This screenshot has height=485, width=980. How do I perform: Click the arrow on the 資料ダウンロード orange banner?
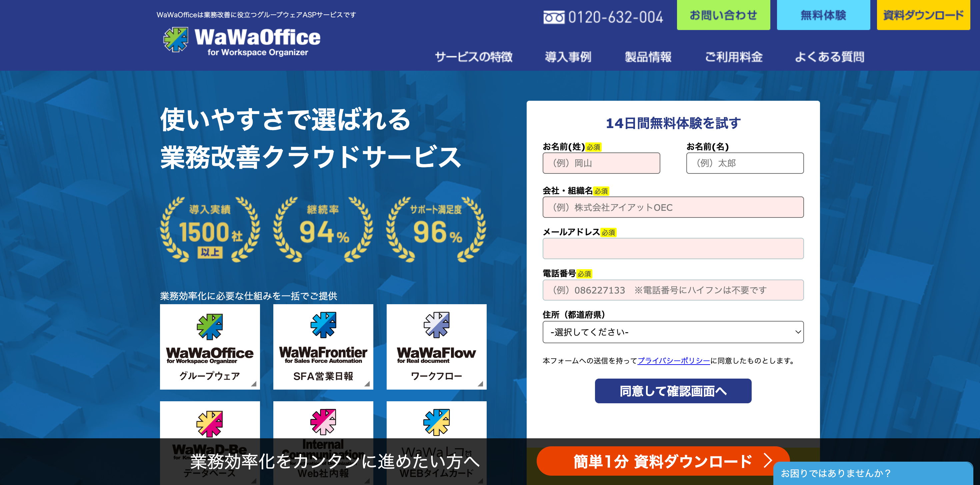[x=768, y=461]
